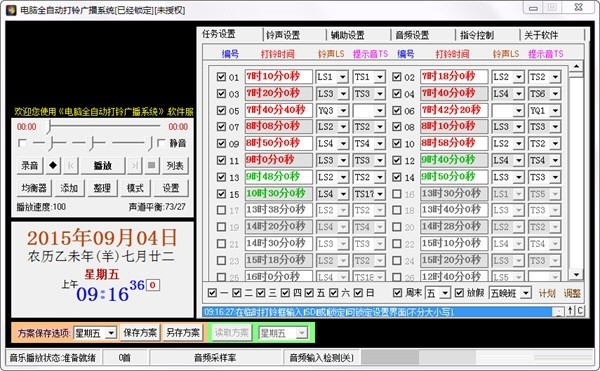Click the gray stop square button

pyautogui.click(x=152, y=166)
